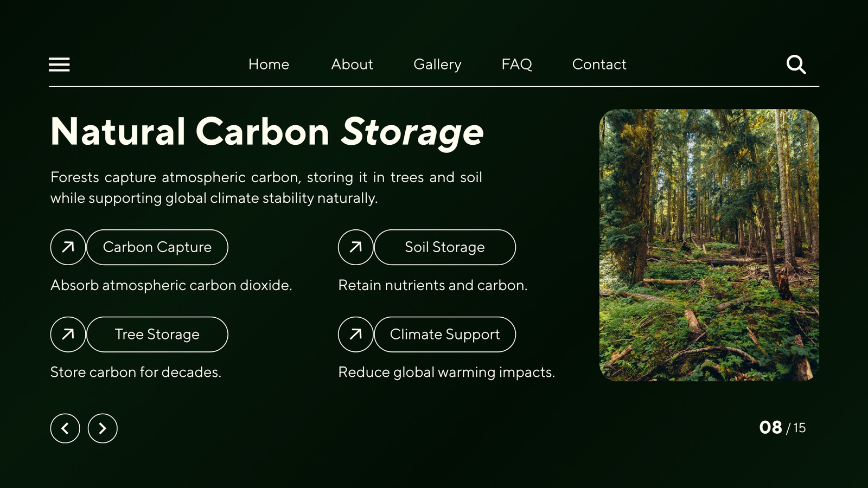Viewport: 868px width, 488px height.
Task: Click arrow icon beside Climate Support
Action: tap(355, 335)
